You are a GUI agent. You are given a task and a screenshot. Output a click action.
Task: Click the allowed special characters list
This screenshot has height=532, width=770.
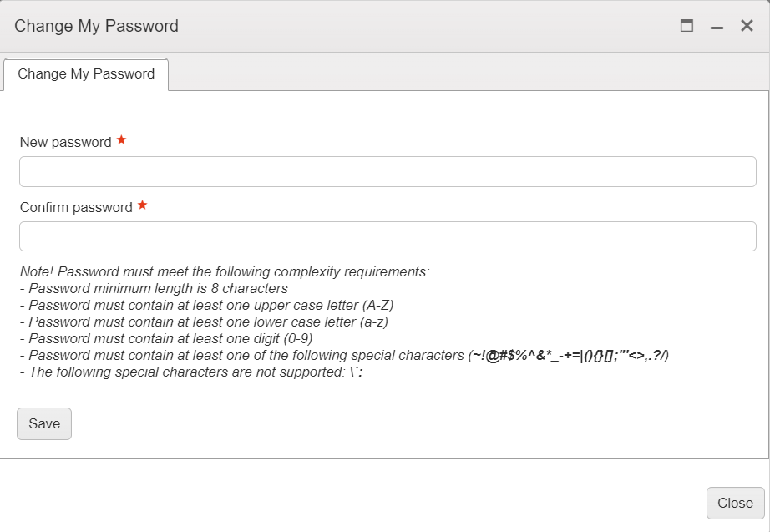(x=570, y=356)
